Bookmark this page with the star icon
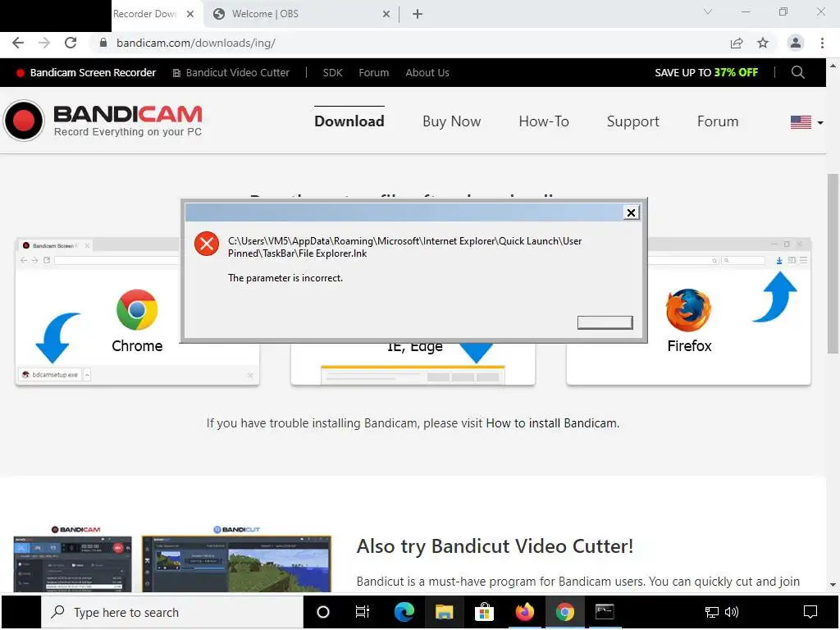The width and height of the screenshot is (840, 630). [x=763, y=43]
